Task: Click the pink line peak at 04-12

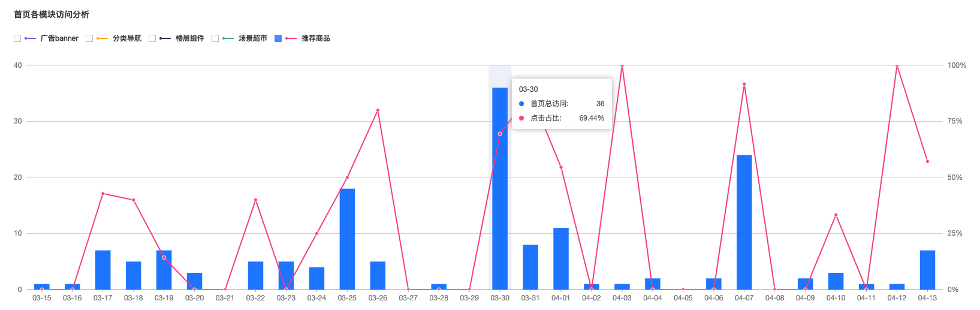Action: (x=897, y=65)
